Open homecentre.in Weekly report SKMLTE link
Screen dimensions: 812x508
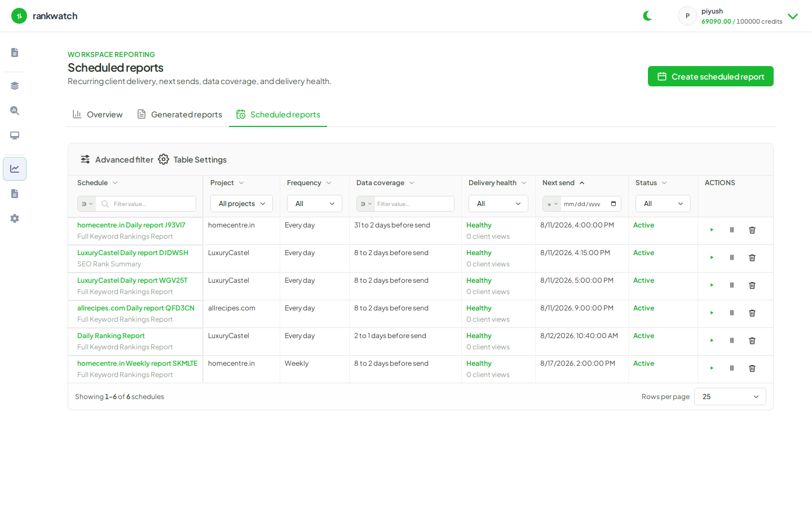(x=138, y=364)
